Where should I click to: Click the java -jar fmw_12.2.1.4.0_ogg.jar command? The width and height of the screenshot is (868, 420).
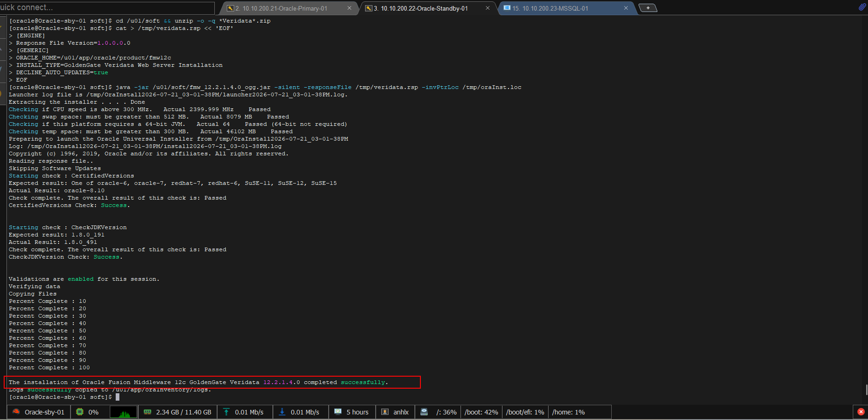[265, 87]
